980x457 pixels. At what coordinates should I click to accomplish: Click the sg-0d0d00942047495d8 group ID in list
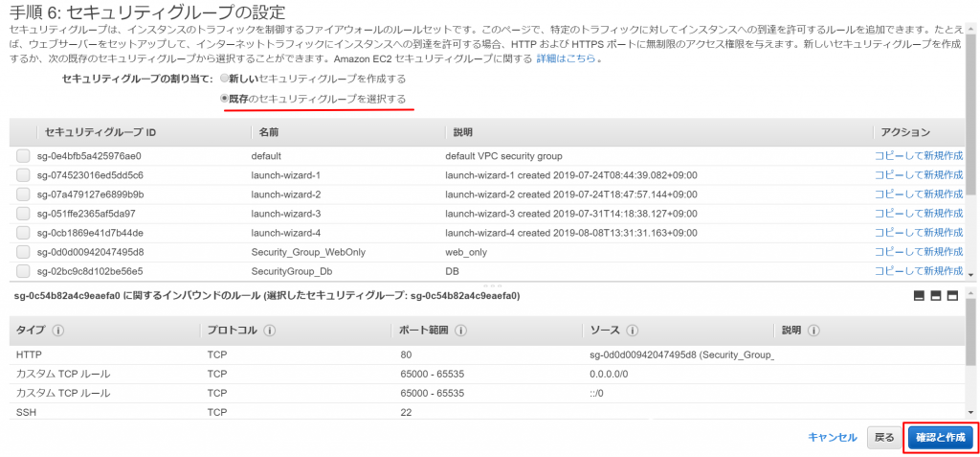(91, 252)
